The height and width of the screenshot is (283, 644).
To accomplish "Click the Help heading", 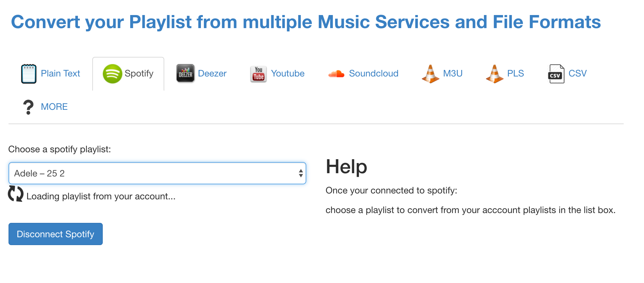I will pos(346,167).
